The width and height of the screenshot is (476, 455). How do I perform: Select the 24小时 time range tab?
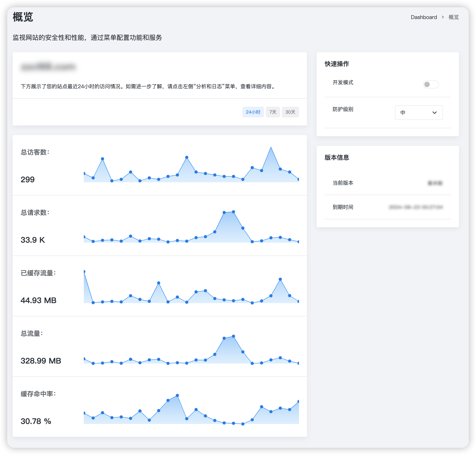coord(253,112)
